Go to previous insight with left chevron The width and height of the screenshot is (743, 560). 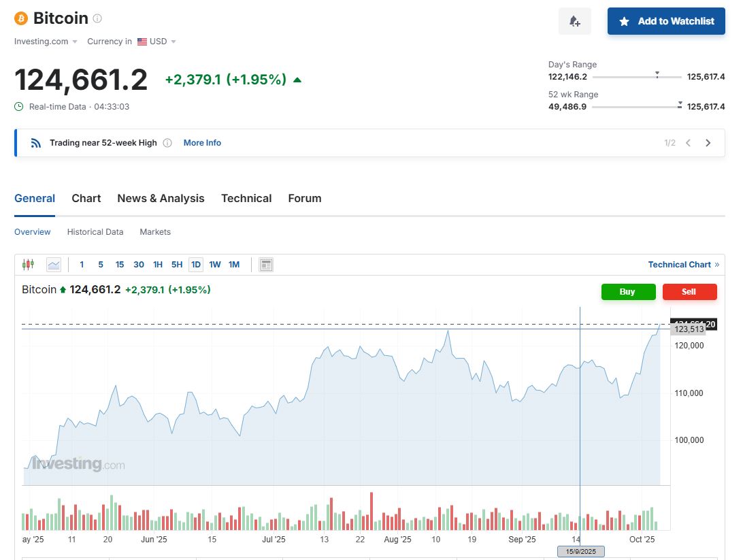[689, 143]
